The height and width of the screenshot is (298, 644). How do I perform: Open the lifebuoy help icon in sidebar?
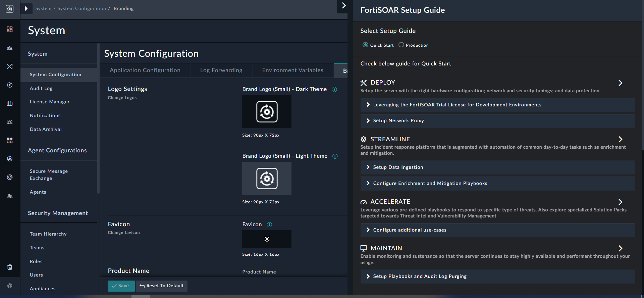tap(10, 177)
